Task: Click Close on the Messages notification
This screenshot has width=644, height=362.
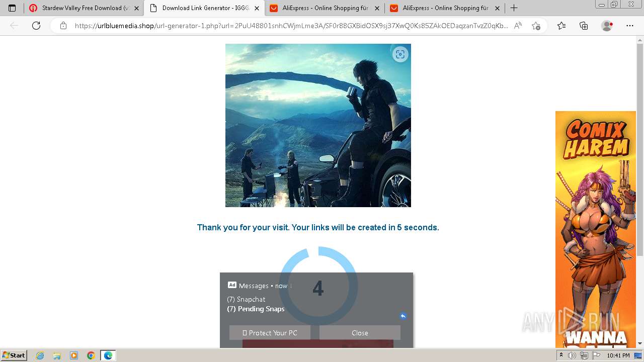Action: [360, 333]
